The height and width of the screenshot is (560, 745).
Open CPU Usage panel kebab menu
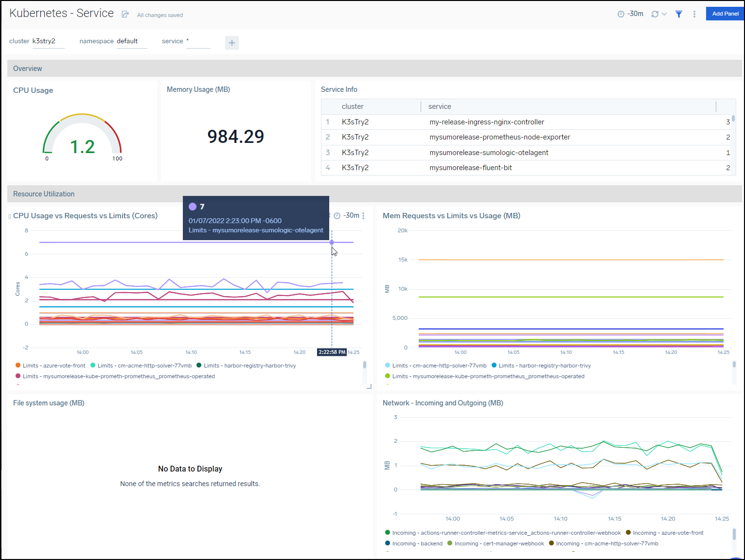pos(363,216)
